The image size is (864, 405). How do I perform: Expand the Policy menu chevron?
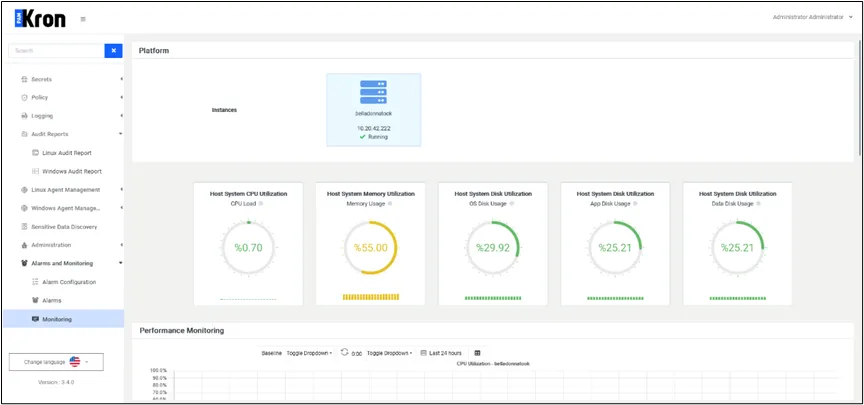121,98
